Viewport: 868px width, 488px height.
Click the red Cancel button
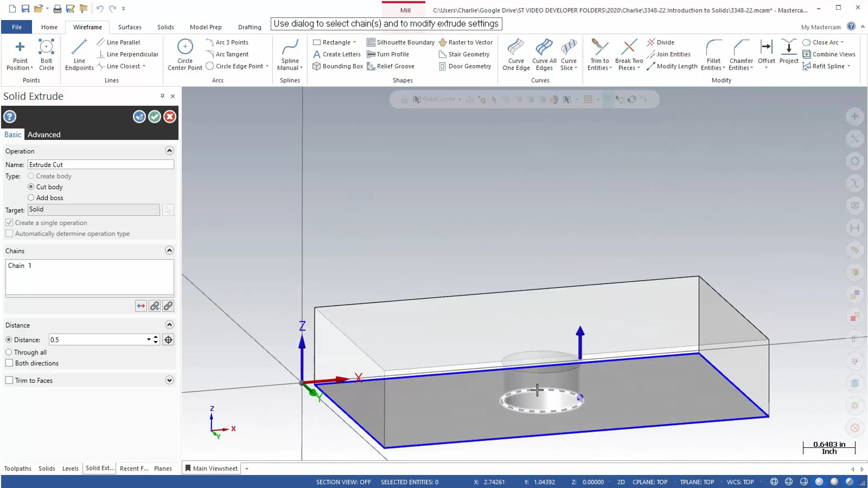click(x=170, y=116)
